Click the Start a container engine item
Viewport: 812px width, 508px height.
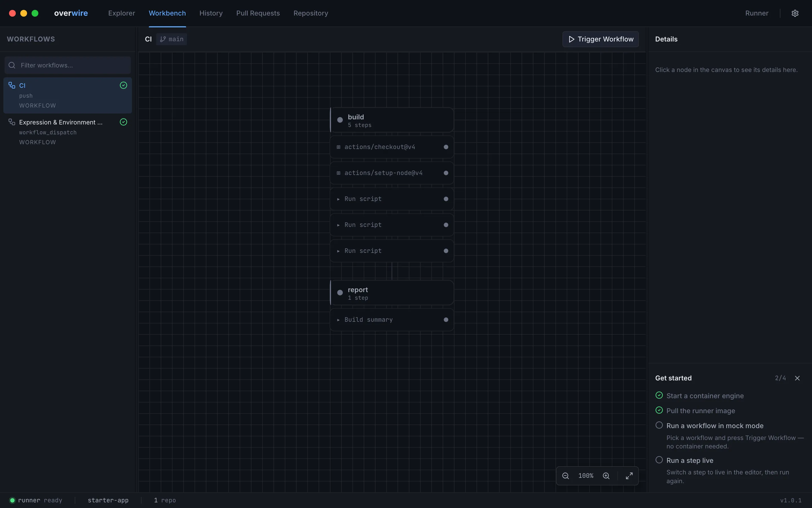(x=705, y=396)
